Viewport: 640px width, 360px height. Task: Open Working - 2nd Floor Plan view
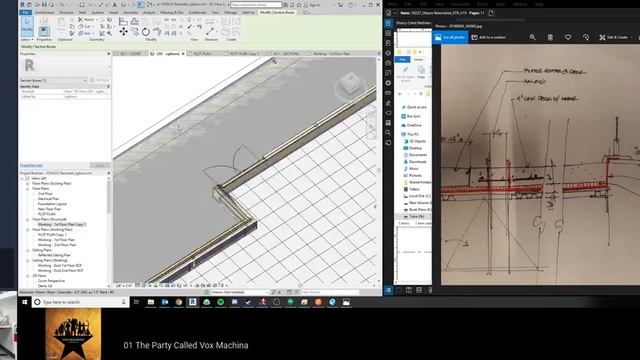click(x=57, y=245)
